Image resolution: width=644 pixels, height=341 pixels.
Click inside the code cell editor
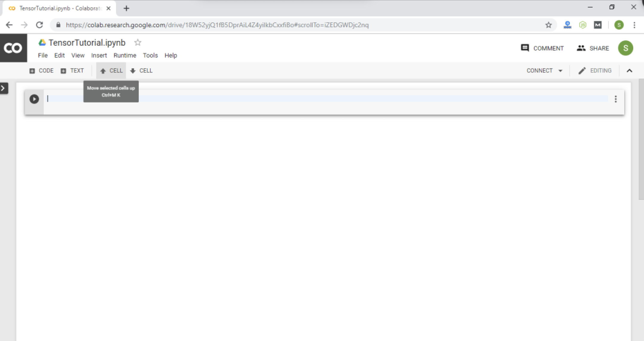(299, 99)
